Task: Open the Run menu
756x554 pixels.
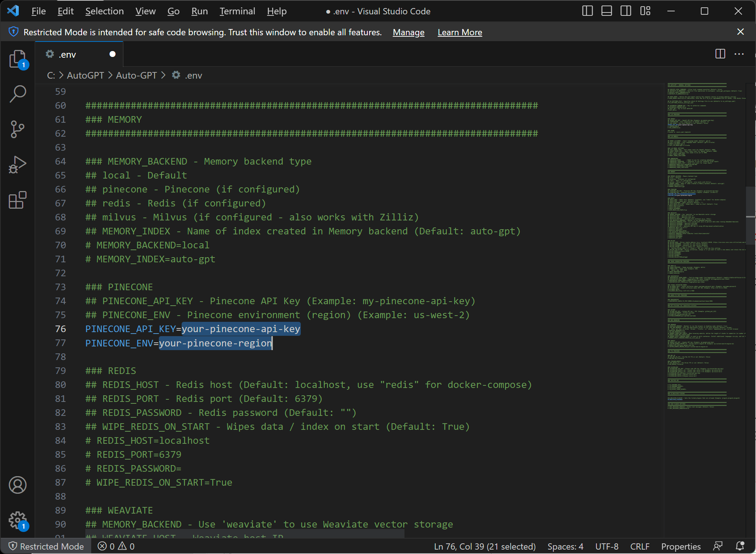Action: tap(200, 11)
